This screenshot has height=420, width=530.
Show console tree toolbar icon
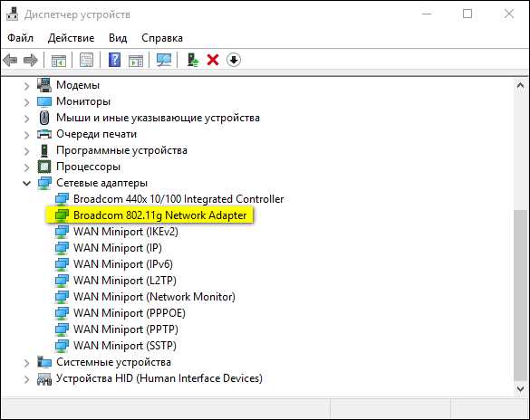59,61
